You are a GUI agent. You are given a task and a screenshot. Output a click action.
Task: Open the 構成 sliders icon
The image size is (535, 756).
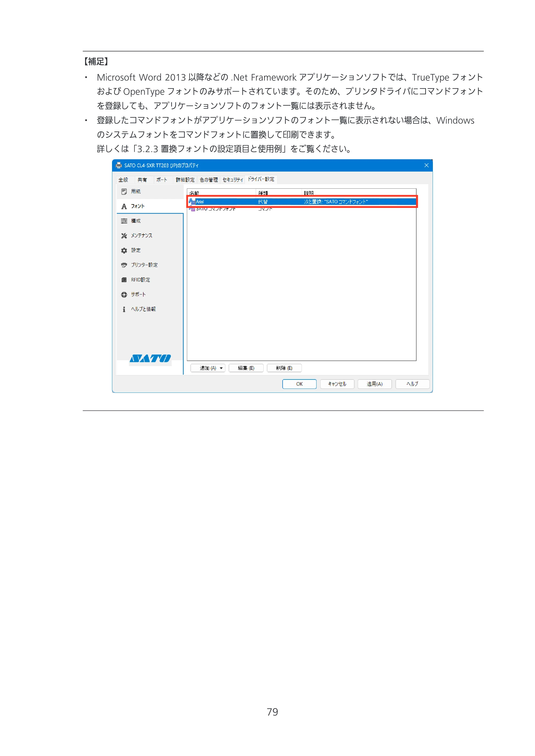click(124, 221)
